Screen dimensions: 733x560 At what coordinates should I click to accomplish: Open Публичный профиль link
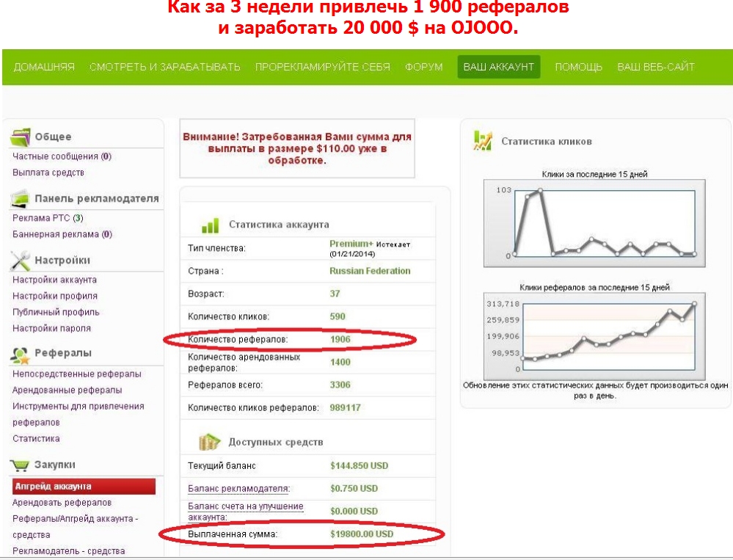[x=56, y=312]
